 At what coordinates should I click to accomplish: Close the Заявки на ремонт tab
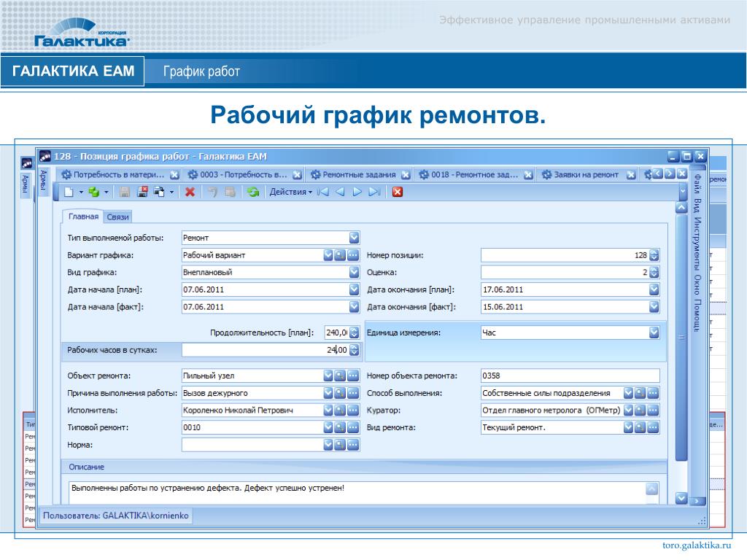pos(631,175)
